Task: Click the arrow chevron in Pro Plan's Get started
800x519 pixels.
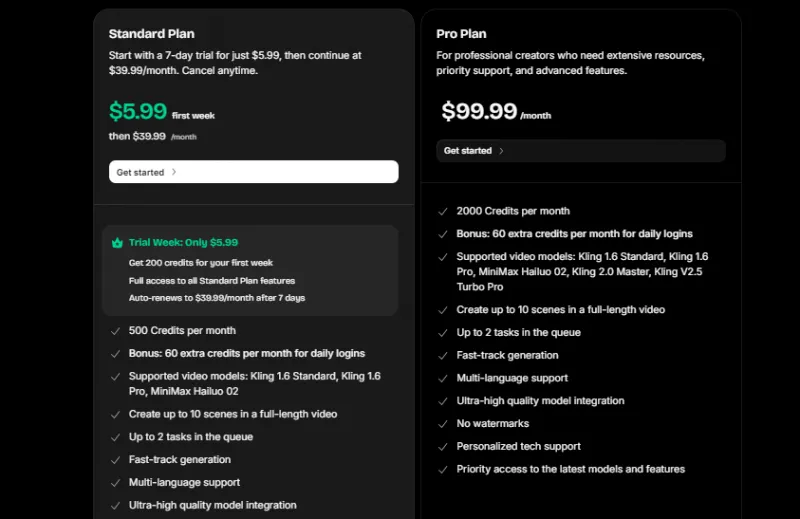Action: 501,151
